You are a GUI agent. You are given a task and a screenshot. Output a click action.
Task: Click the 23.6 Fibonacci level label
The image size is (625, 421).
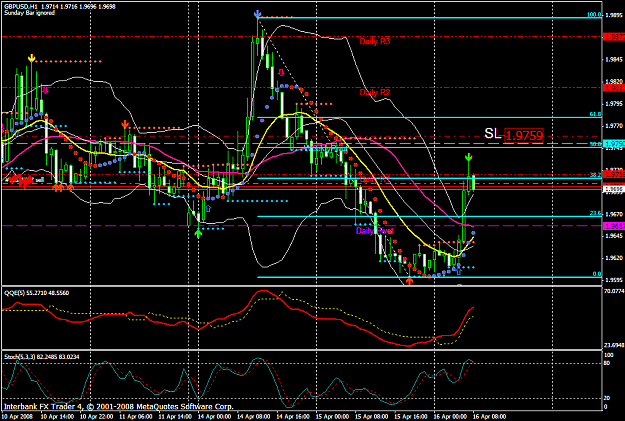pos(596,213)
